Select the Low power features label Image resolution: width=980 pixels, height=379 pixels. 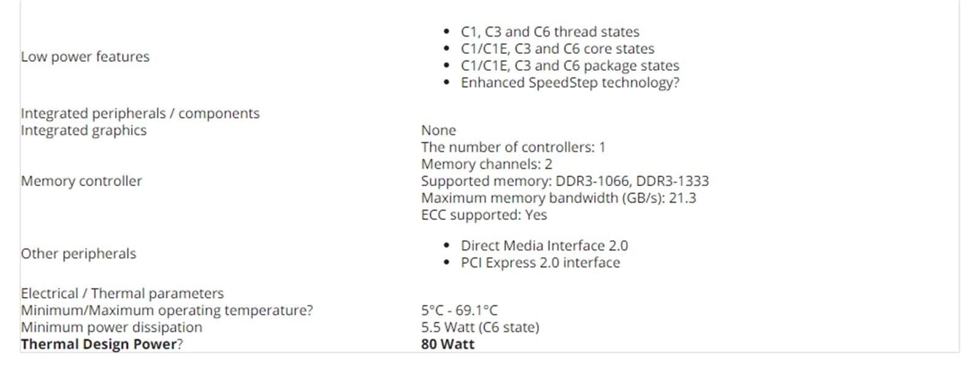click(x=85, y=57)
